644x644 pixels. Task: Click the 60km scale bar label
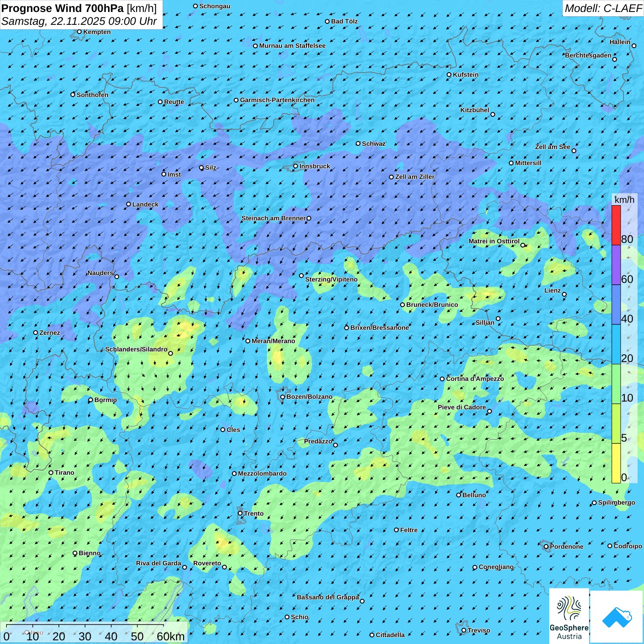(x=171, y=636)
